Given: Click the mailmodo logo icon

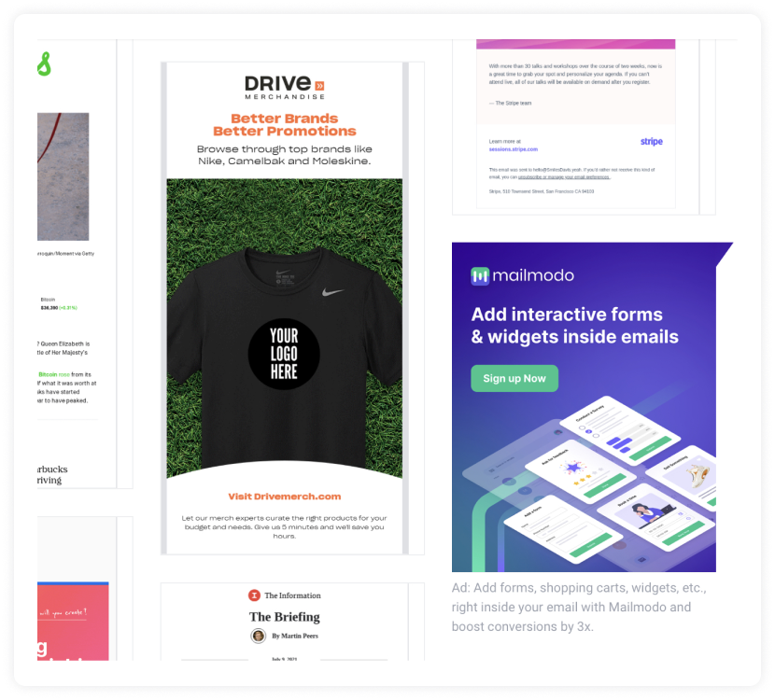Looking at the screenshot, I should (479, 275).
